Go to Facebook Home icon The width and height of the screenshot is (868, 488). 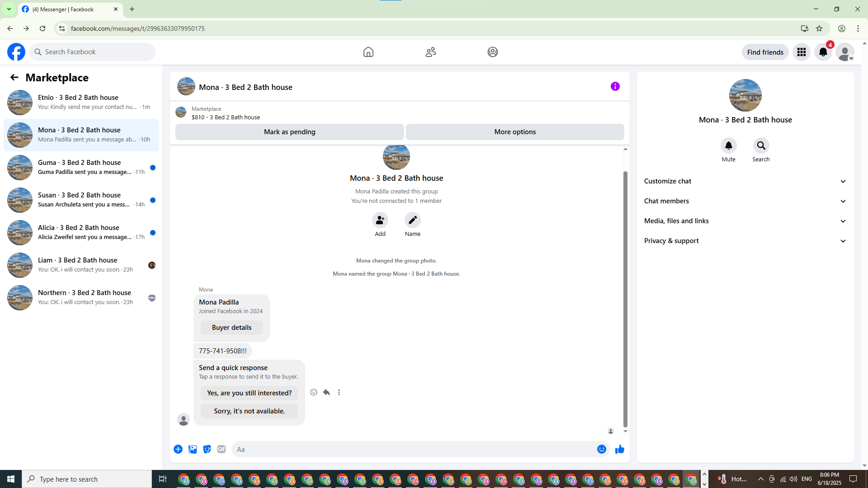(x=368, y=52)
